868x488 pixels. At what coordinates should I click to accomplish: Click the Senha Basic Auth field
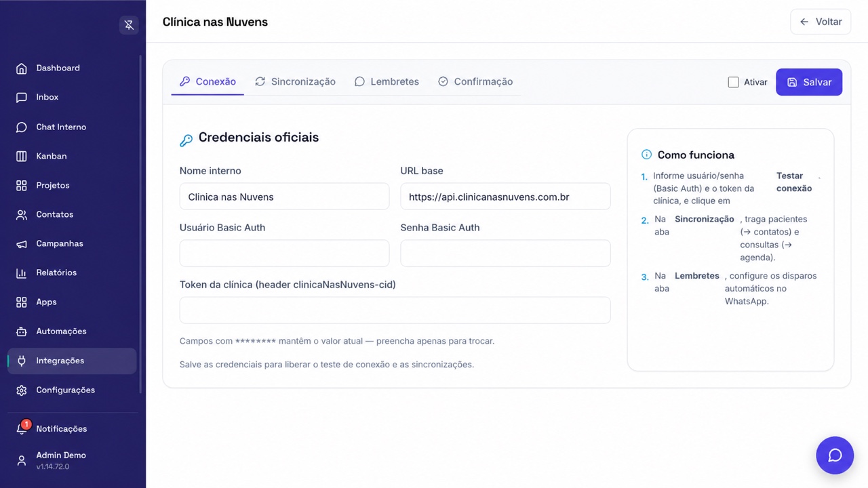pyautogui.click(x=505, y=253)
